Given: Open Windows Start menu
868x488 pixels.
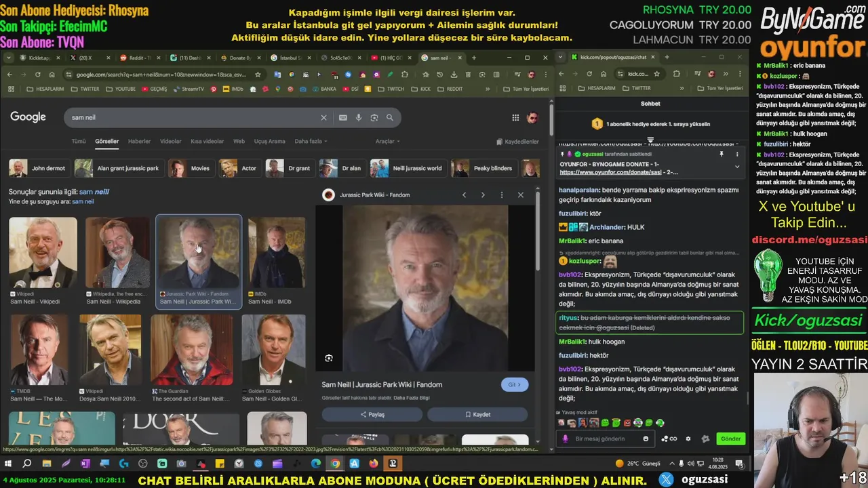Looking at the screenshot, I should pos(8,464).
